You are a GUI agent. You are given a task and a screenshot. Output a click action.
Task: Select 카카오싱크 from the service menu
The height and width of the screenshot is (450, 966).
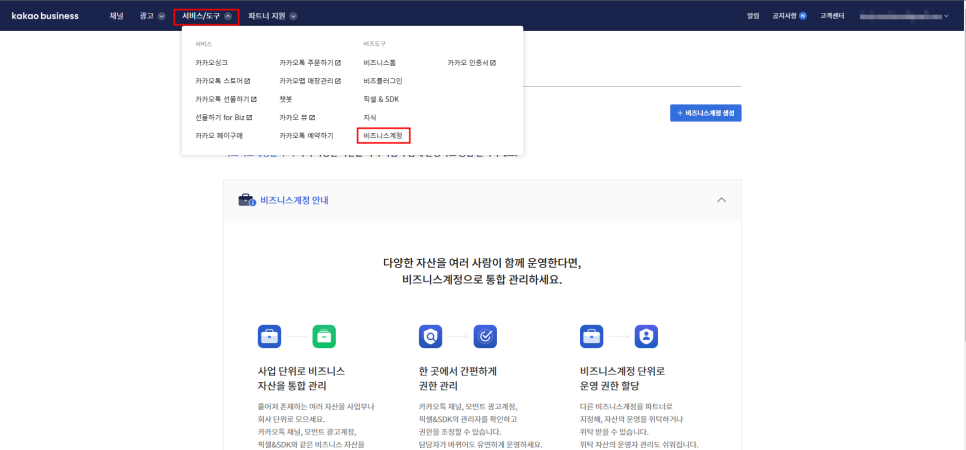[x=211, y=63]
